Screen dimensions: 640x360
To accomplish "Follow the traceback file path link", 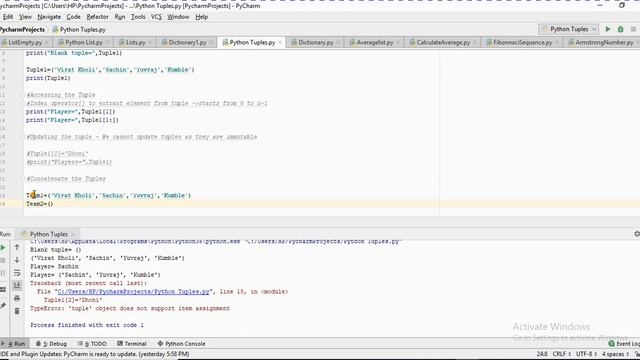I will click(x=133, y=291).
